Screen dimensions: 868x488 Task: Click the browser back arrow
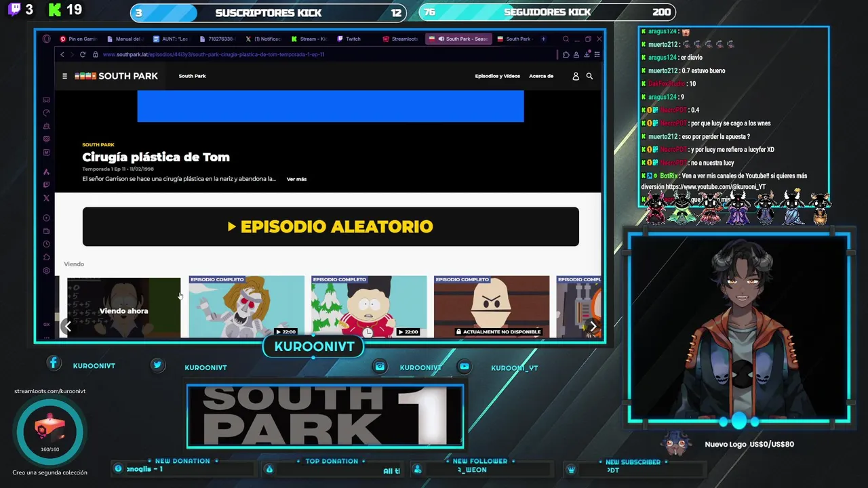pos(62,54)
